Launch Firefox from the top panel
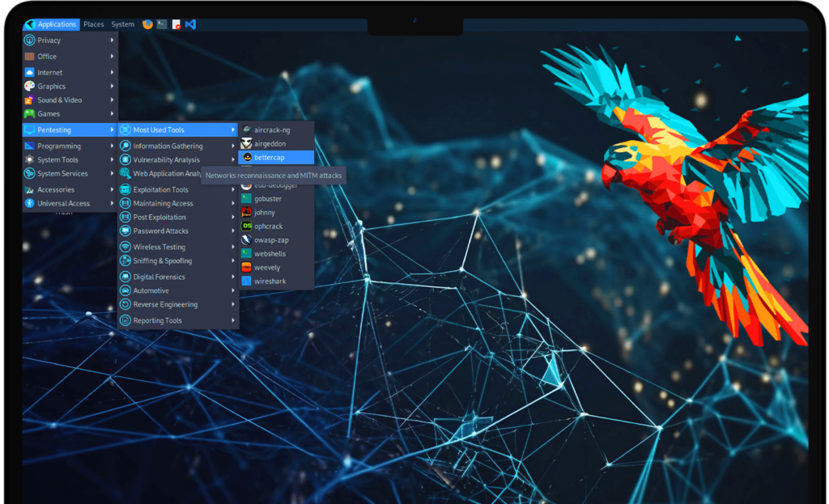The height and width of the screenshot is (504, 829). pos(147,24)
